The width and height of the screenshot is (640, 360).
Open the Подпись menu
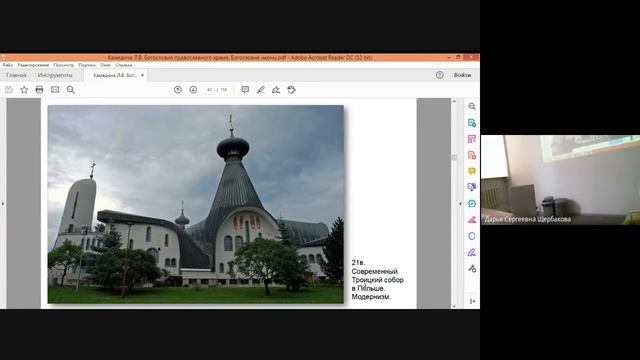[87, 65]
